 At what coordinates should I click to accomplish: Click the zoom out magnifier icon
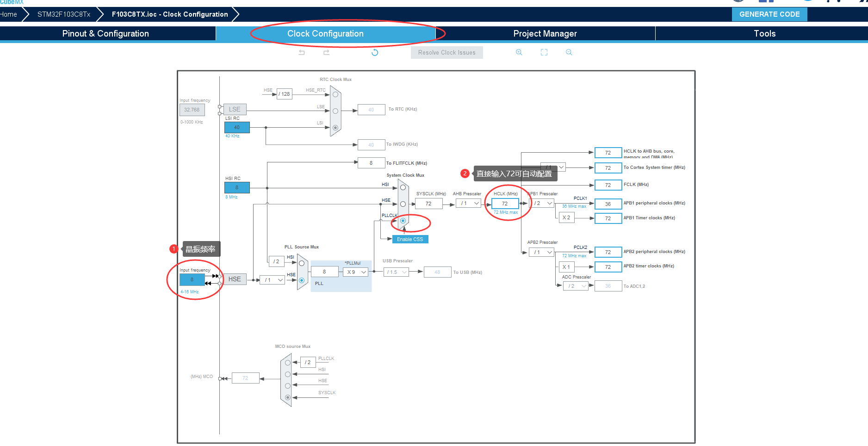pos(569,52)
